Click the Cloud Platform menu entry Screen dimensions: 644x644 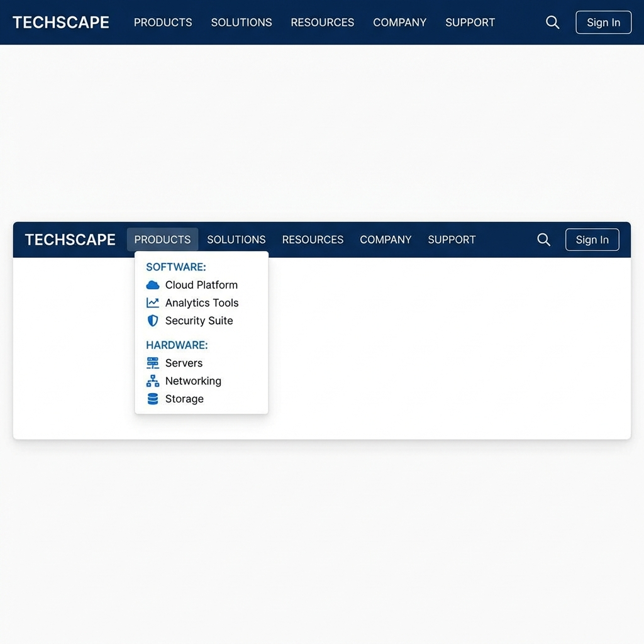[x=201, y=284]
